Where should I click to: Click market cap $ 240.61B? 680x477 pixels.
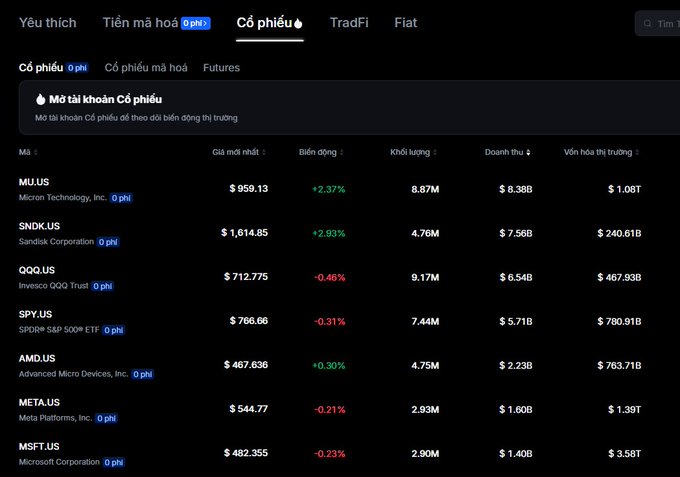[619, 233]
